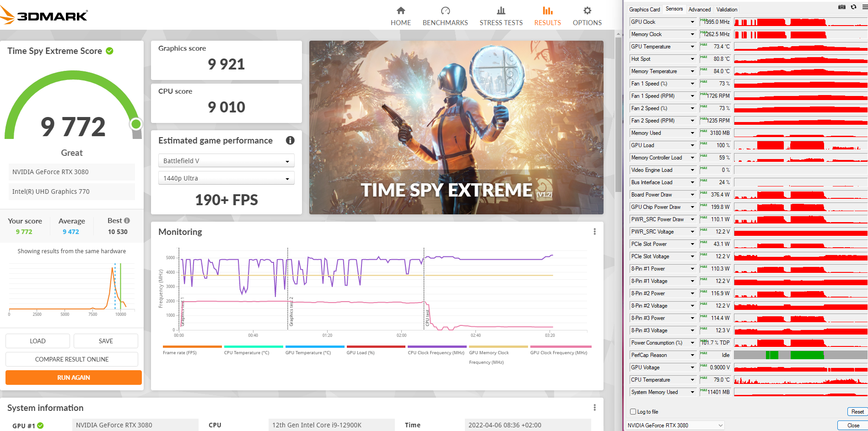Open the System information three-dot menu

[x=594, y=407]
